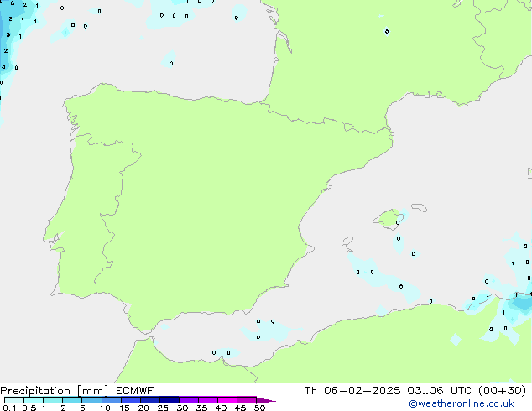Select the 30–35 mm purple legend box

[188, 400]
